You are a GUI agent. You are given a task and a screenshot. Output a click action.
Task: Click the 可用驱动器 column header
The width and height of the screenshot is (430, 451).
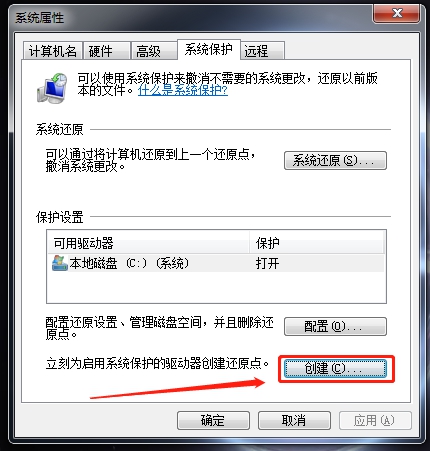tap(148, 243)
